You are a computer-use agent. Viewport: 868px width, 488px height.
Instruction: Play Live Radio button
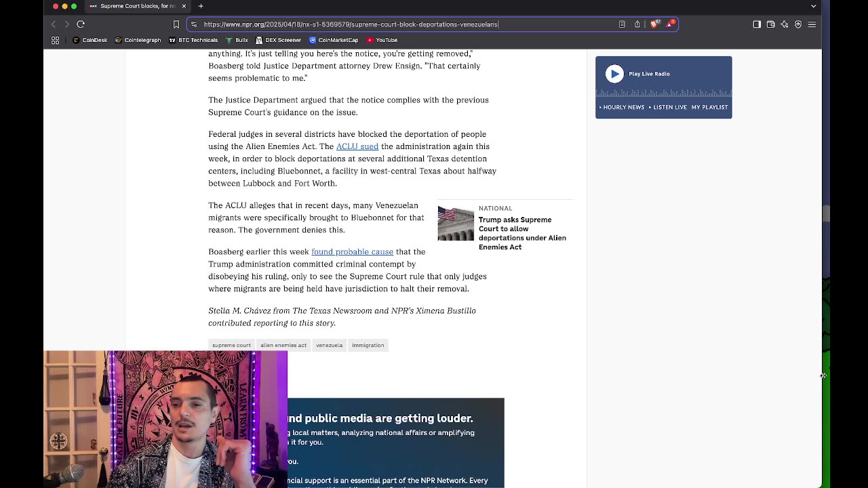tap(614, 74)
